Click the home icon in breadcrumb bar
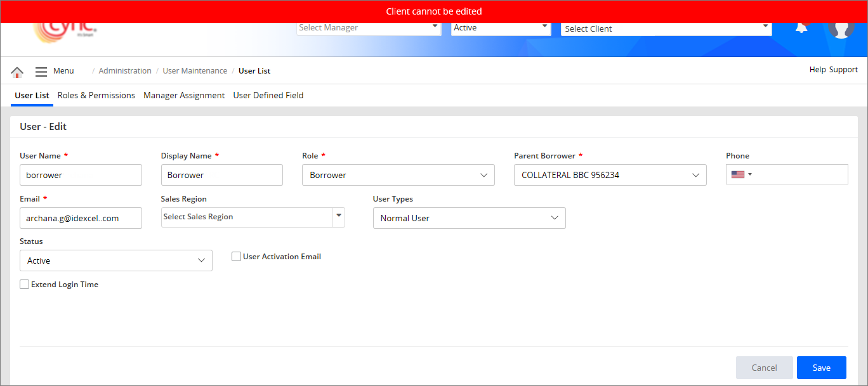 click(x=17, y=72)
